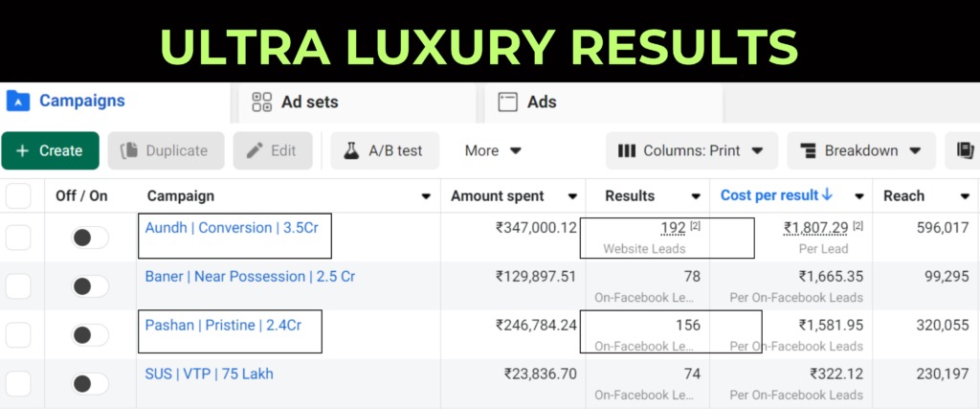Screen dimensions: 980x409
Task: Click the Campaigns folder icon
Action: pos(16,101)
